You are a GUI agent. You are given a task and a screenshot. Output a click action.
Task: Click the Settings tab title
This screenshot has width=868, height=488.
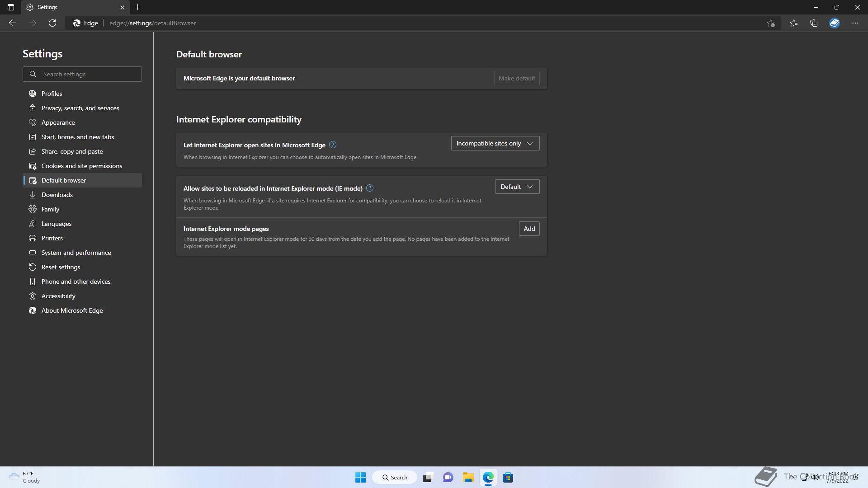coord(47,7)
